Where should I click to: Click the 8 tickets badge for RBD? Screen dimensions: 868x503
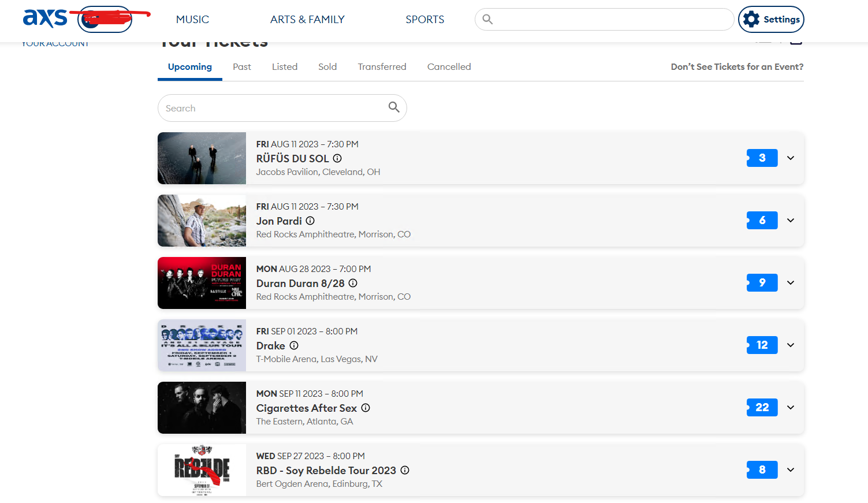pos(762,470)
